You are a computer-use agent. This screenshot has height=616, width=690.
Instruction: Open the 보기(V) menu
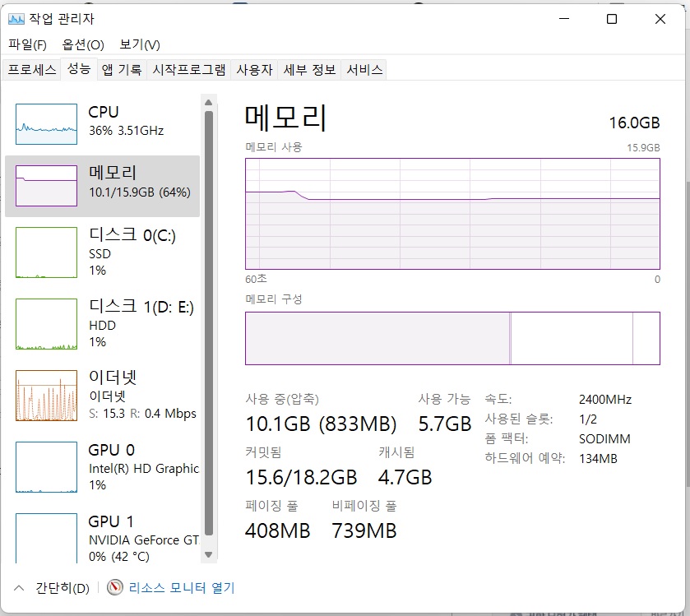pos(140,44)
